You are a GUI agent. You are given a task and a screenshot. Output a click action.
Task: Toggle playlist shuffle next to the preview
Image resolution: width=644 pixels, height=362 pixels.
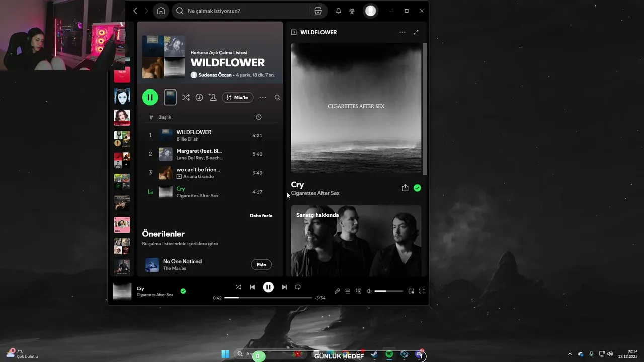pos(186,97)
